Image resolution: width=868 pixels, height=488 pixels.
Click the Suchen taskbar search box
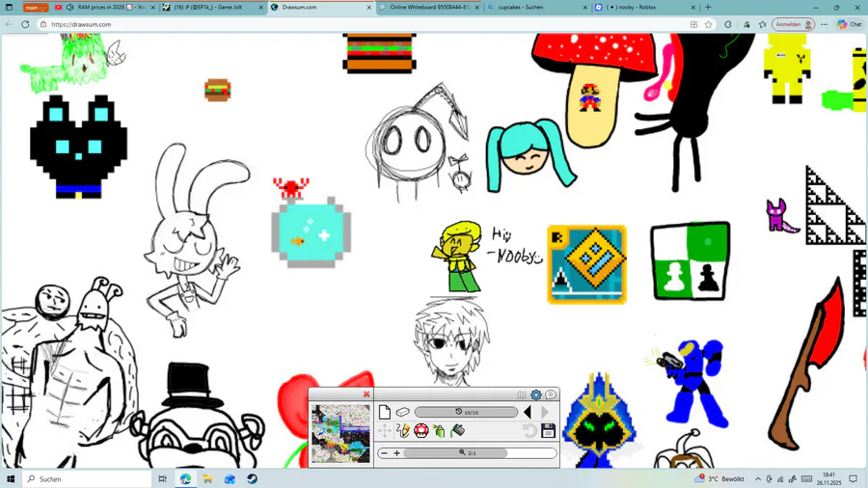[x=87, y=478]
